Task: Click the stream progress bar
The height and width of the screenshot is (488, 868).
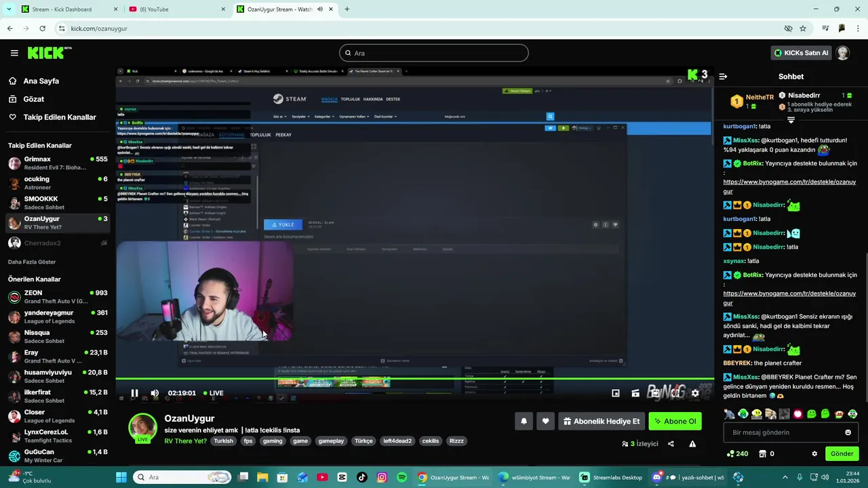Action: (x=414, y=380)
